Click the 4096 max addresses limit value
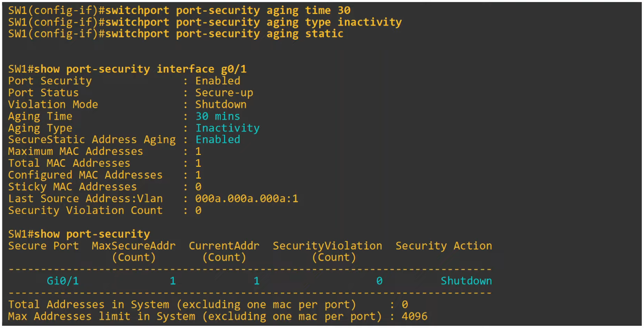The height and width of the screenshot is (328, 644). pos(414,316)
